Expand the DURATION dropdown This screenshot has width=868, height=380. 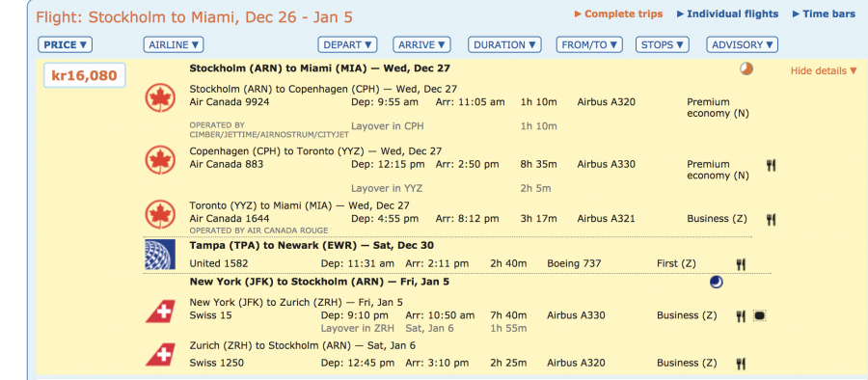click(504, 45)
